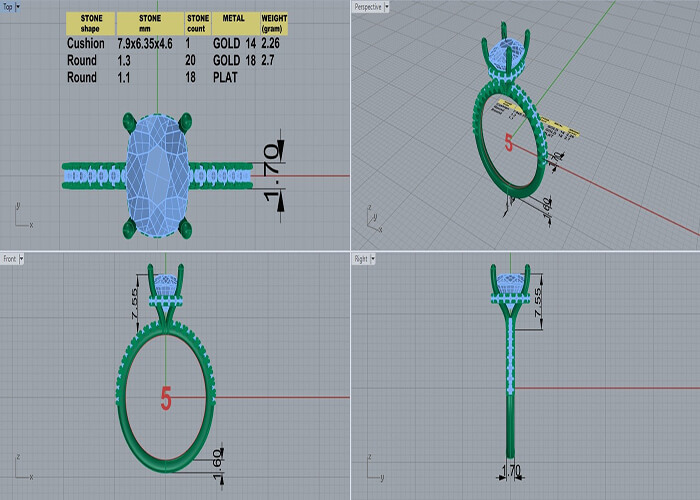Activate the Right viewport title label
This screenshot has width=700, height=500.
(361, 259)
